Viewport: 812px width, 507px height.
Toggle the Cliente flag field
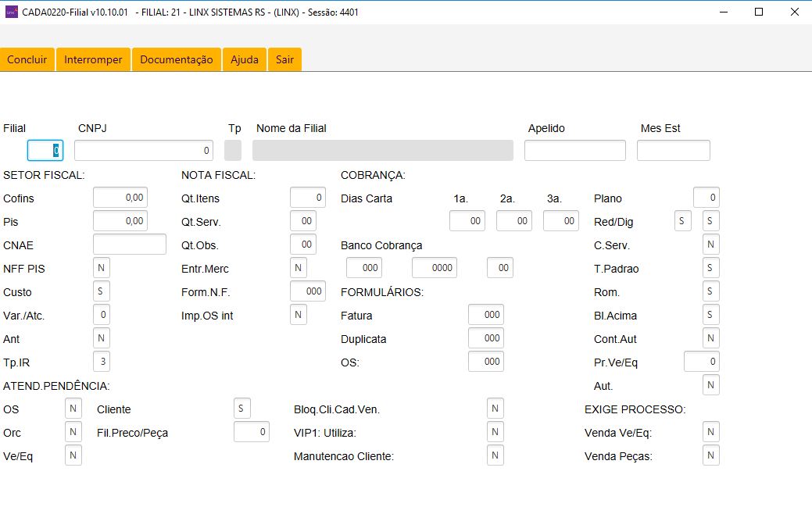(241, 408)
